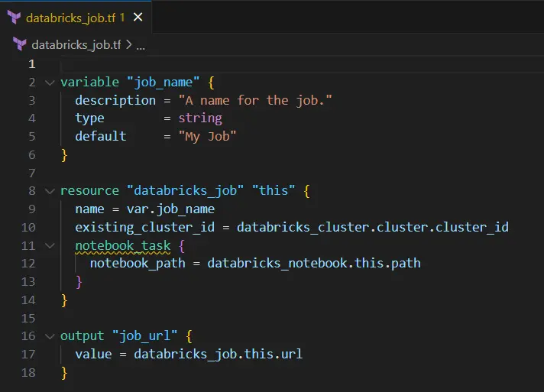
Task: Click the closing brace on line 14
Action: pyautogui.click(x=64, y=300)
